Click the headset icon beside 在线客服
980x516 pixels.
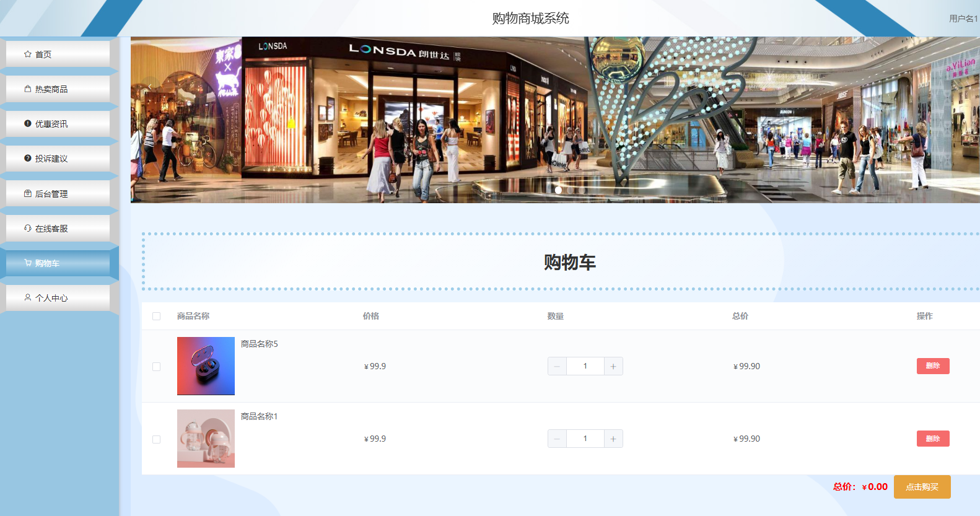[28, 228]
